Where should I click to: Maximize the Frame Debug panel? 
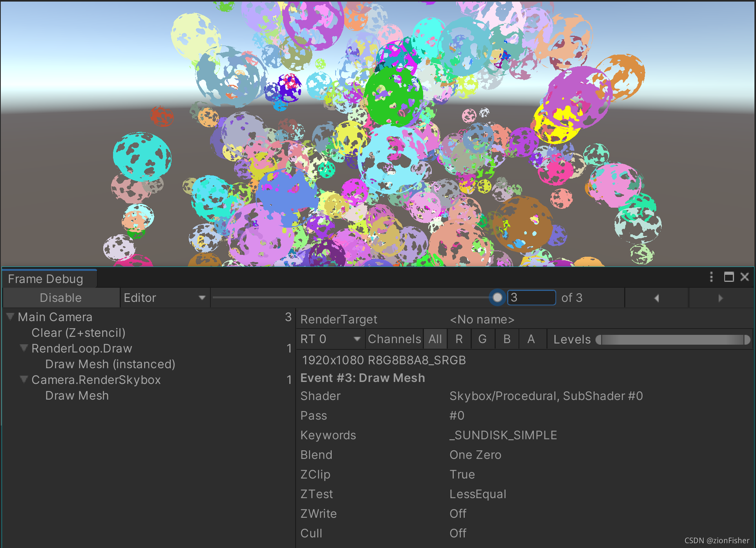tap(729, 277)
